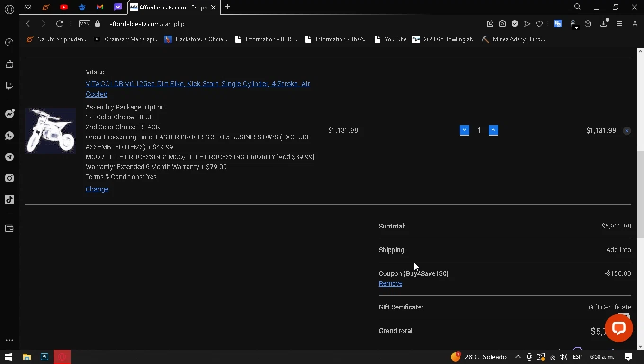Remove the Buy4Save150 coupon

(391, 283)
